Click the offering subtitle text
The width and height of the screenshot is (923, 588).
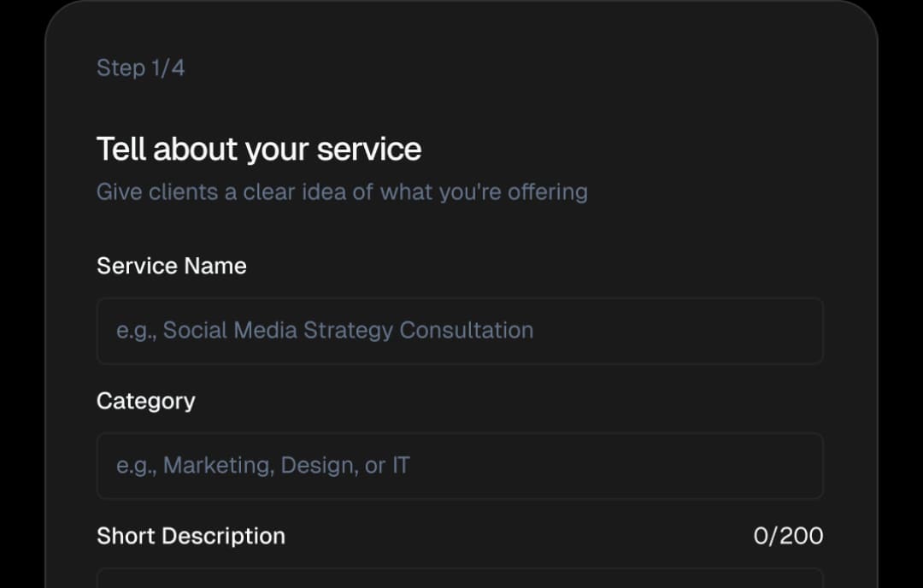(342, 191)
